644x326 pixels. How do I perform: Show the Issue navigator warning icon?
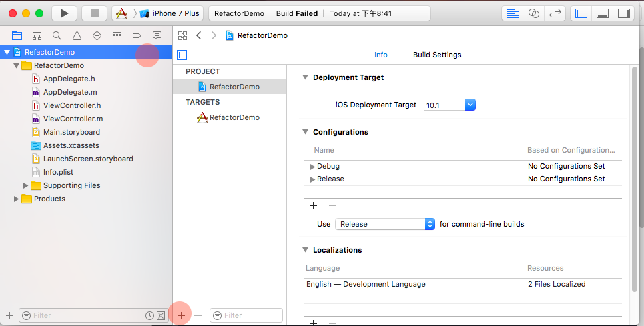77,35
